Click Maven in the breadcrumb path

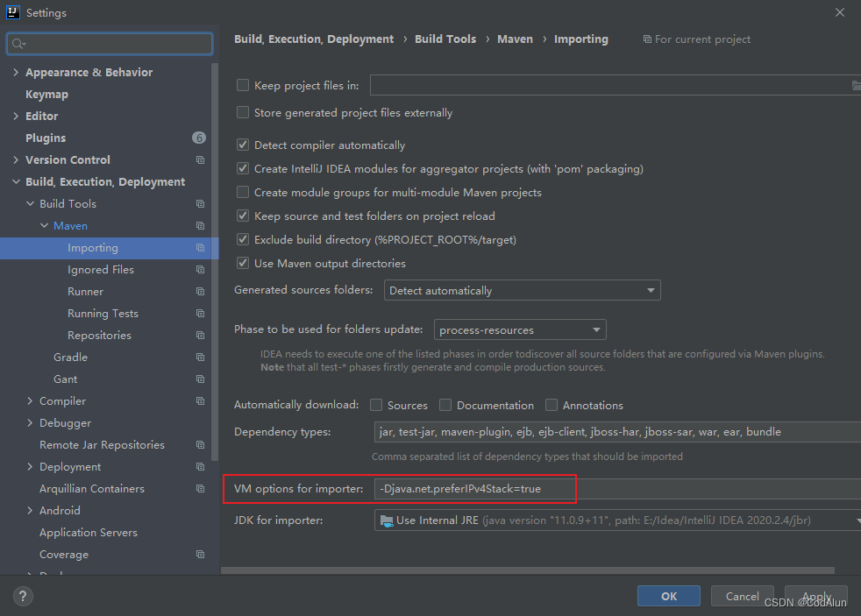pyautogui.click(x=515, y=39)
